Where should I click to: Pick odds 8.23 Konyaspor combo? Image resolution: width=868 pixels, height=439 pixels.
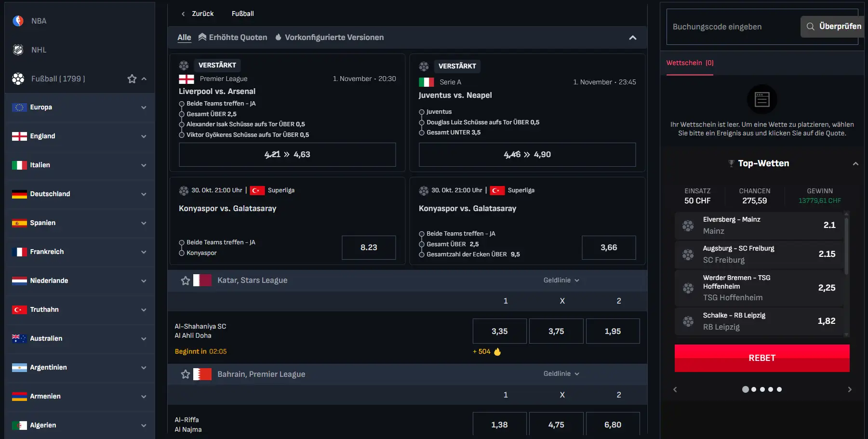(369, 248)
